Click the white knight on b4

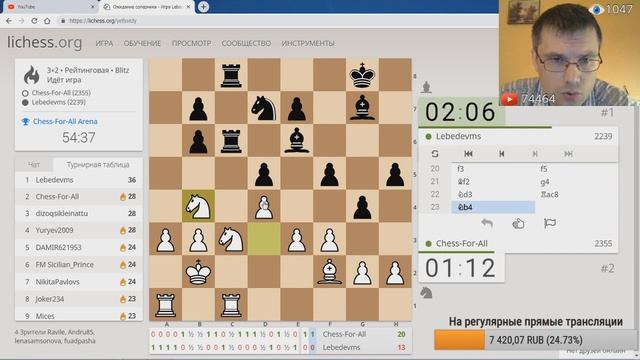pos(198,206)
